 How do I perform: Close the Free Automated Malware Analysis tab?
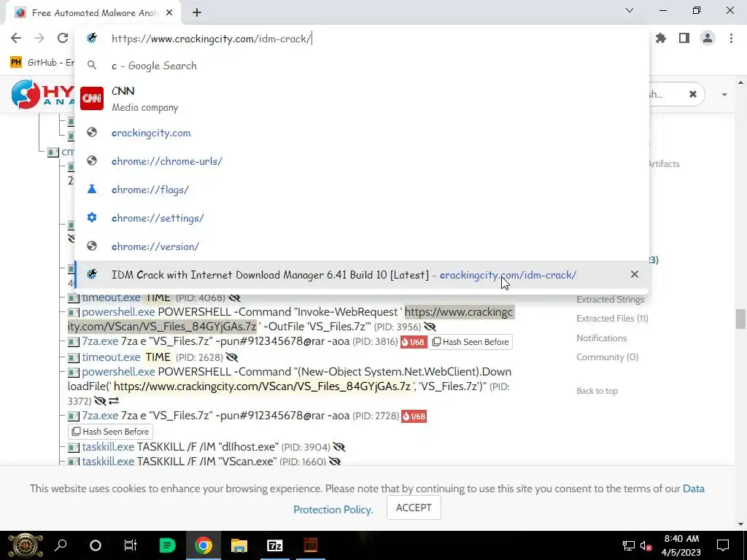(169, 13)
